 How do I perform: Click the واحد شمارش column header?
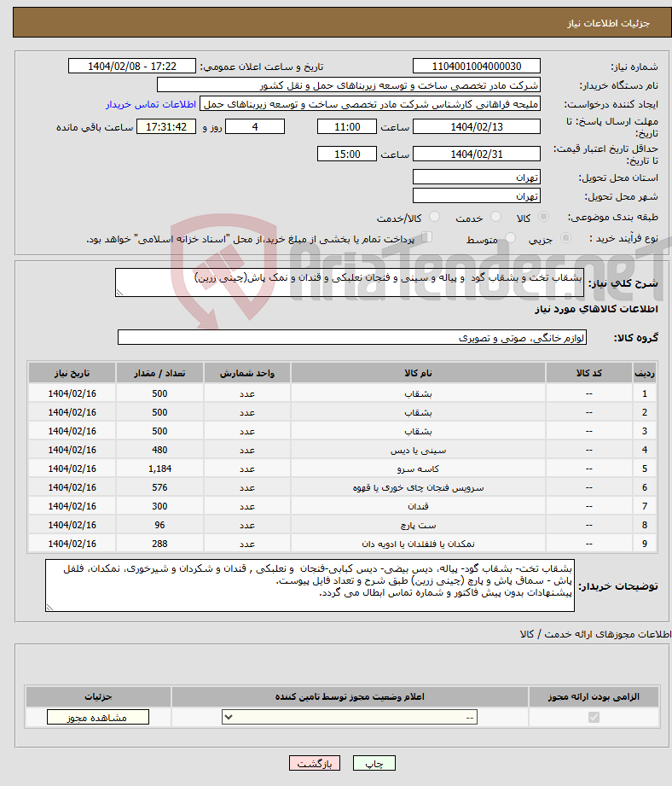pos(247,374)
